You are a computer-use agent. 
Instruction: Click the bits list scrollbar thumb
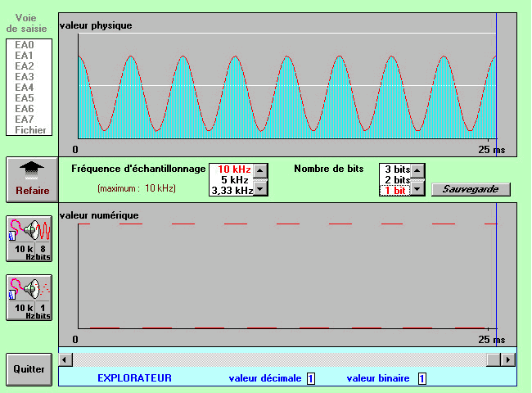417,179
